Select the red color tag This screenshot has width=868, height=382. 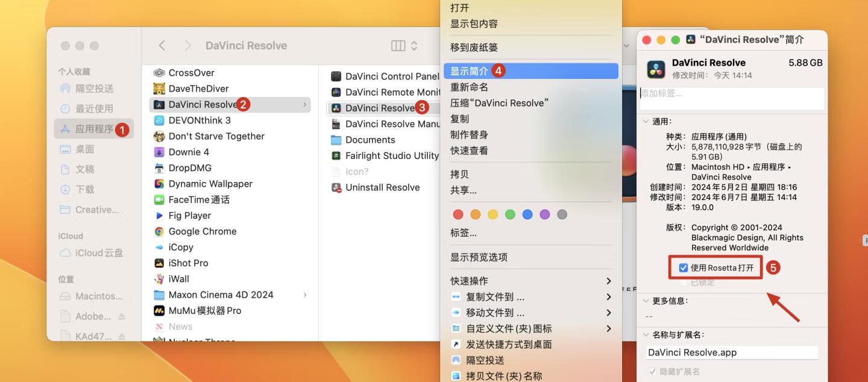point(458,214)
